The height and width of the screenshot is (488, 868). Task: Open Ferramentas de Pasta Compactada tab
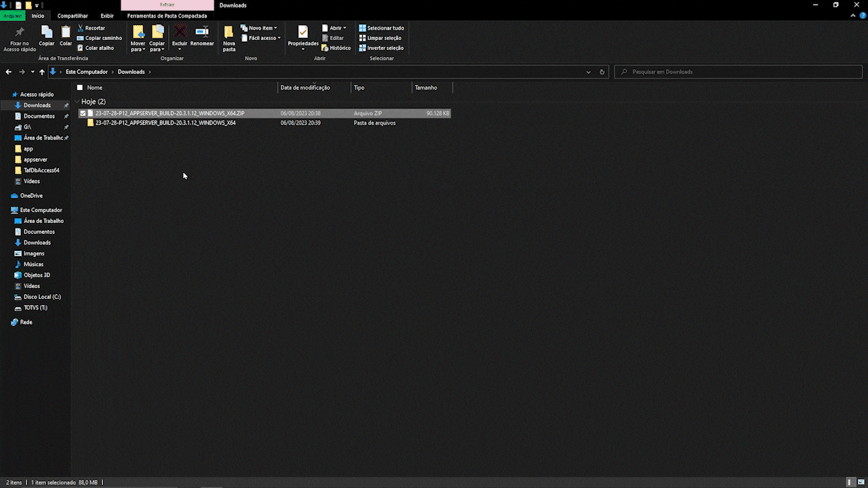(x=167, y=16)
